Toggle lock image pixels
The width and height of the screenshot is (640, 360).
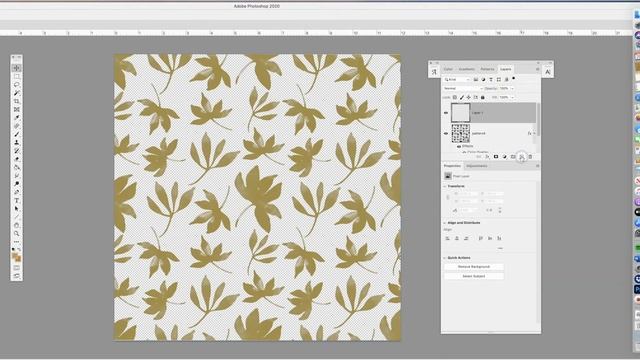pyautogui.click(x=462, y=97)
